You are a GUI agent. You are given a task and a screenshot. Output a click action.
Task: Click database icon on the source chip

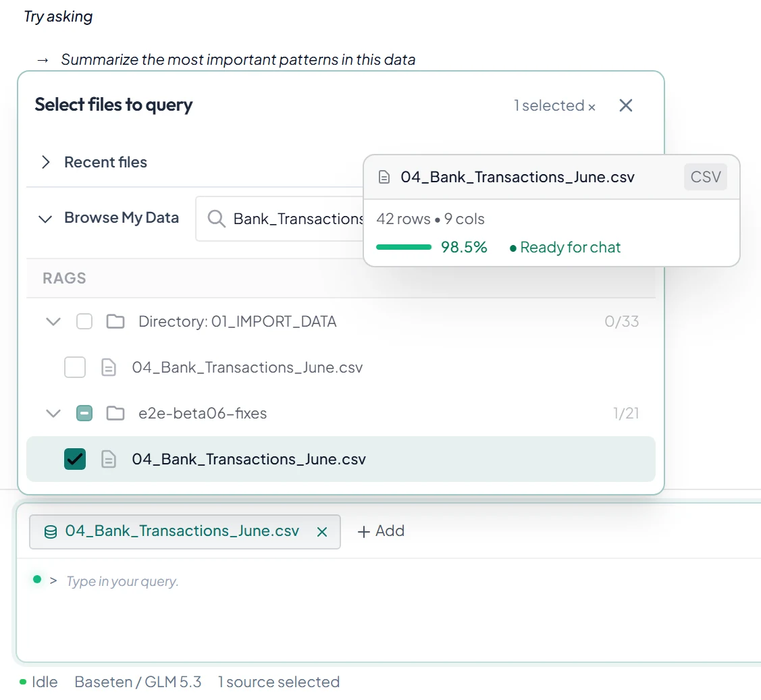point(51,532)
